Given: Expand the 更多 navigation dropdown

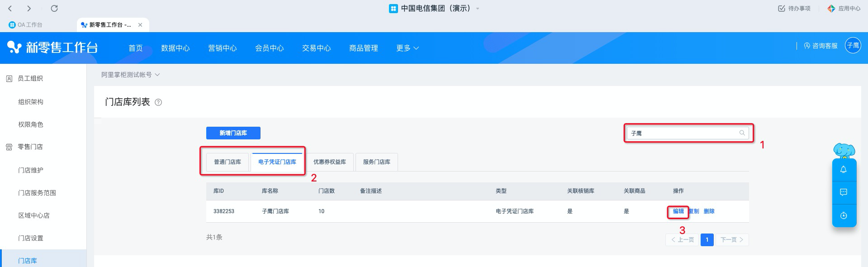Looking at the screenshot, I should 408,48.
